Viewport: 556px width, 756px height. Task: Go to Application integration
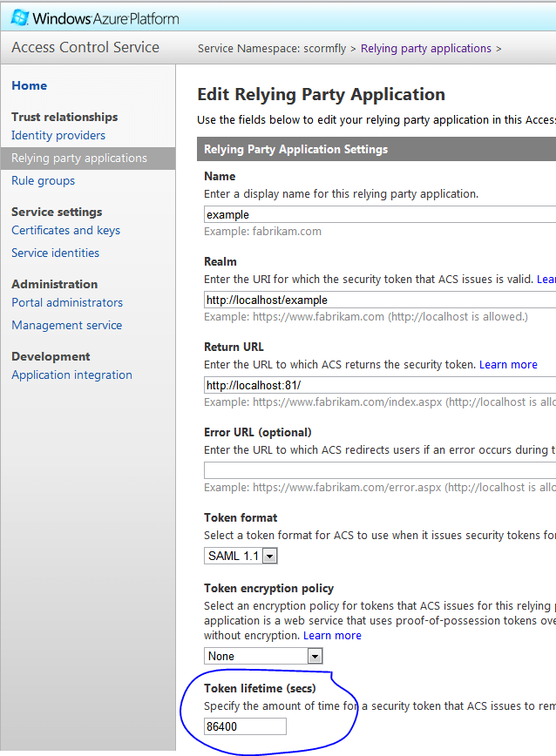coord(71,375)
